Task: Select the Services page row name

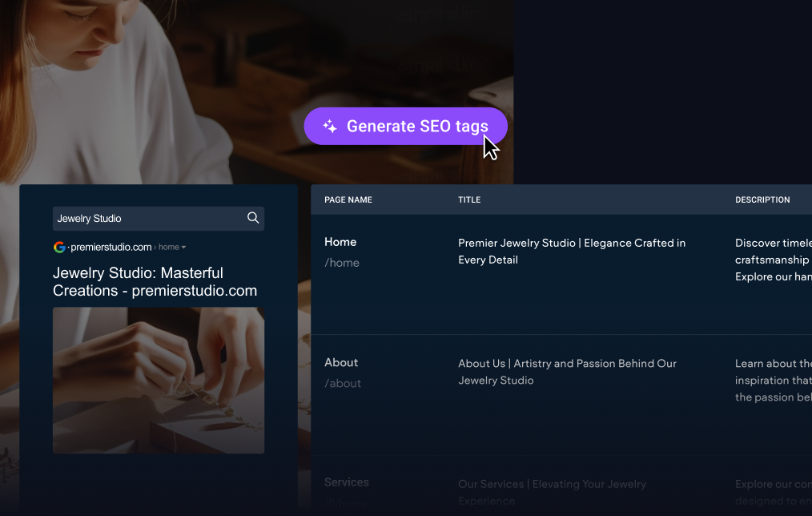Action: point(346,482)
